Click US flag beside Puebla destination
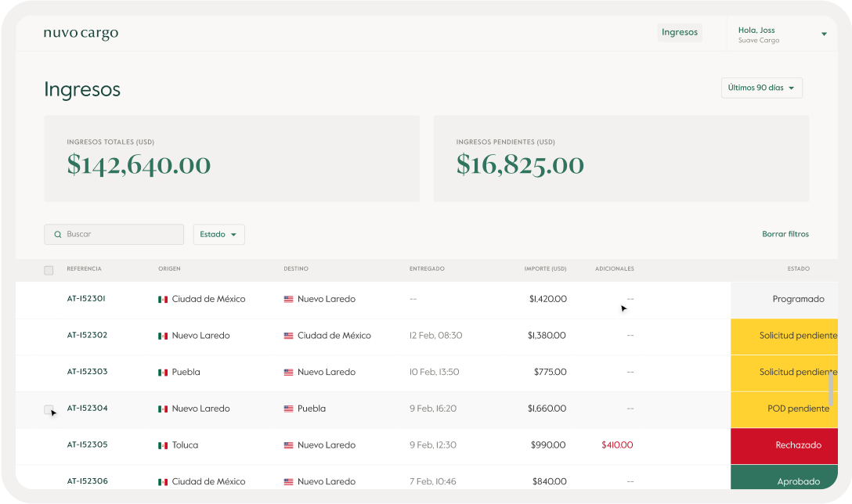 point(288,409)
